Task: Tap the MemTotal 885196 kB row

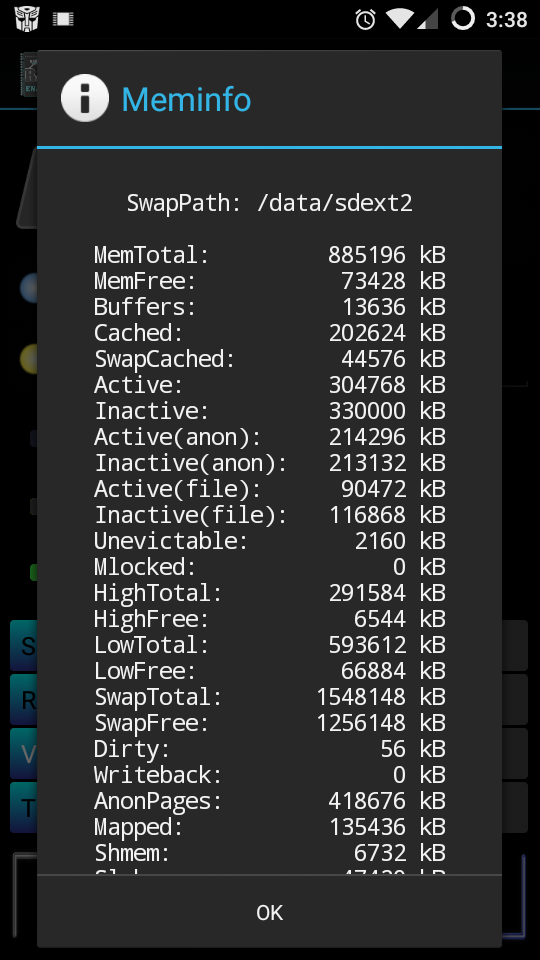Action: tap(269, 255)
